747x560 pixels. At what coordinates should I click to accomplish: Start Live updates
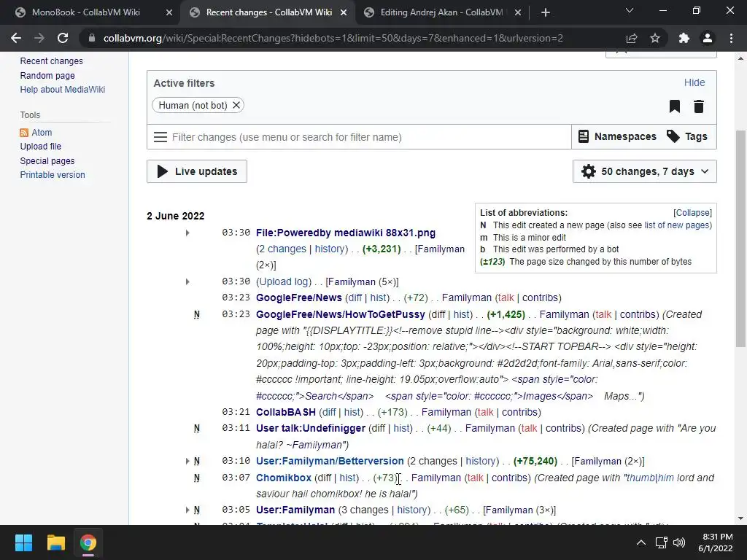(197, 171)
